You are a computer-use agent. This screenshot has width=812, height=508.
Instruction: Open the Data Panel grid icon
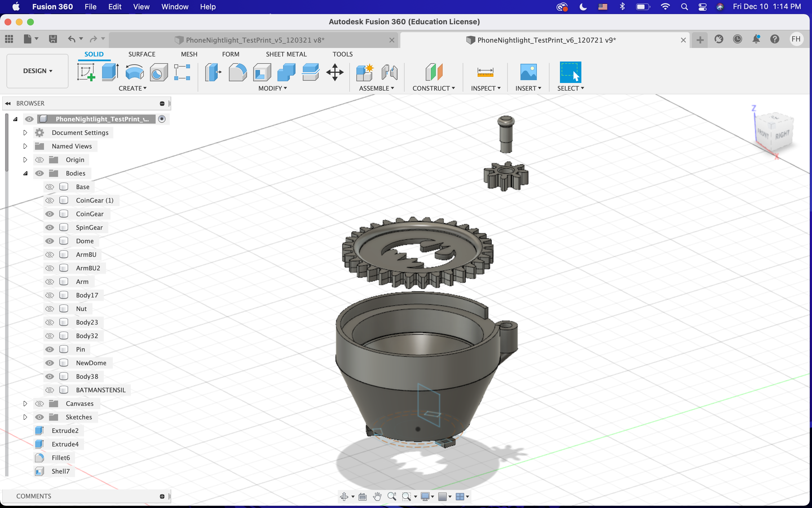pos(9,39)
